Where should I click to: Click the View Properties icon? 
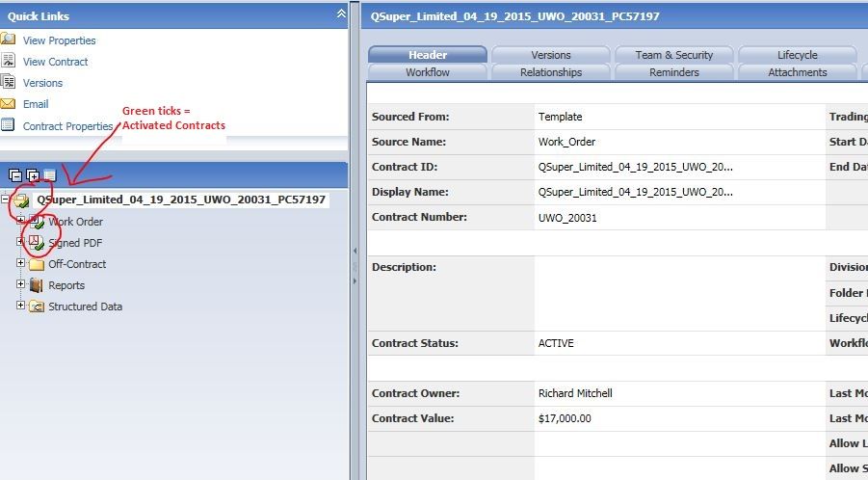8,40
